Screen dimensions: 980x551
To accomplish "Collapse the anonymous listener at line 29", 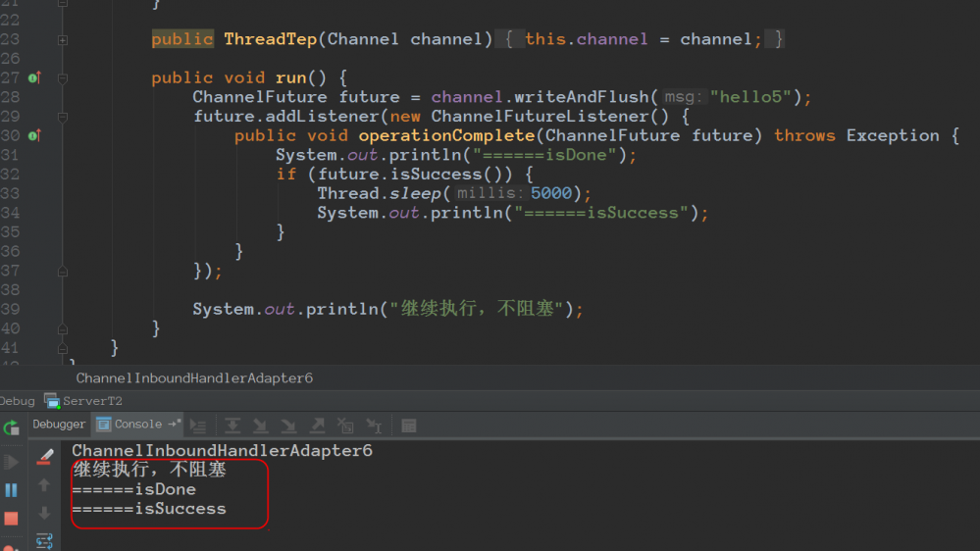I will click(63, 117).
